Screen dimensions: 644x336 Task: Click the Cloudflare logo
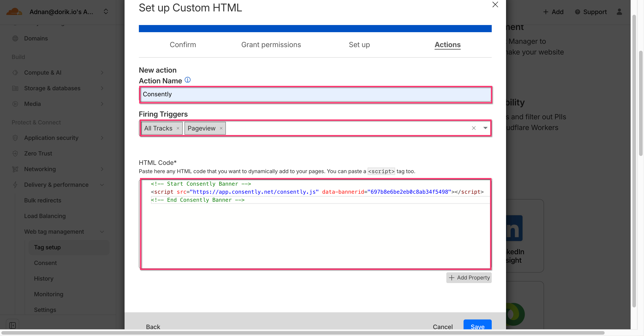(x=14, y=12)
